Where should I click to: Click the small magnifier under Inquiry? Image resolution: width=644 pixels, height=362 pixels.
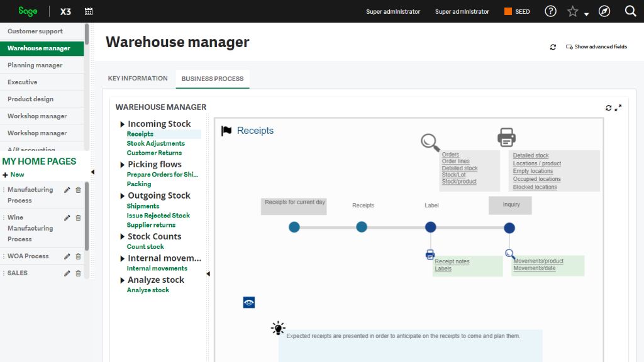509,254
